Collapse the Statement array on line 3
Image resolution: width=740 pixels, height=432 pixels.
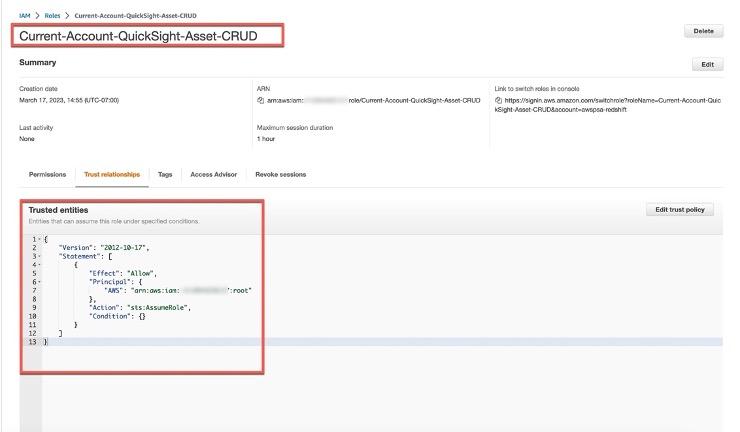coord(39,256)
